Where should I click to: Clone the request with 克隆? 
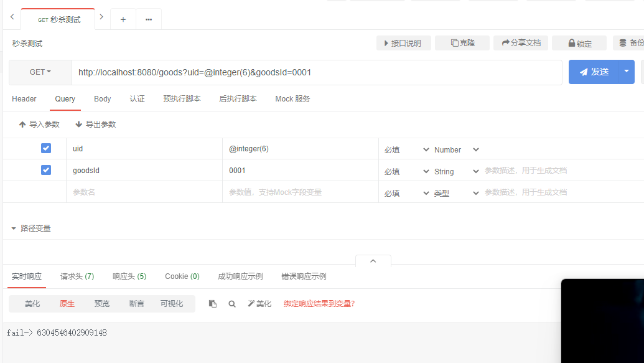462,43
